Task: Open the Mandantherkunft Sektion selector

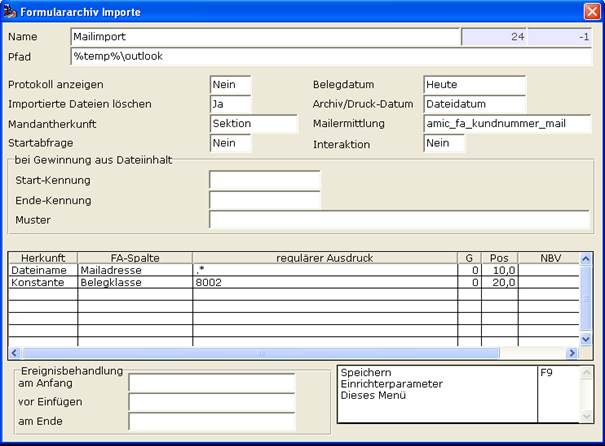Action: [x=254, y=124]
